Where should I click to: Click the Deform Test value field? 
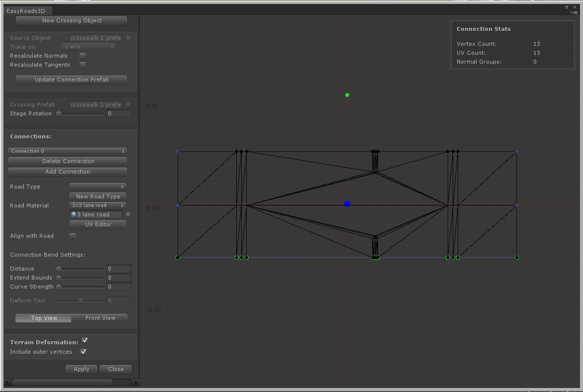point(118,300)
